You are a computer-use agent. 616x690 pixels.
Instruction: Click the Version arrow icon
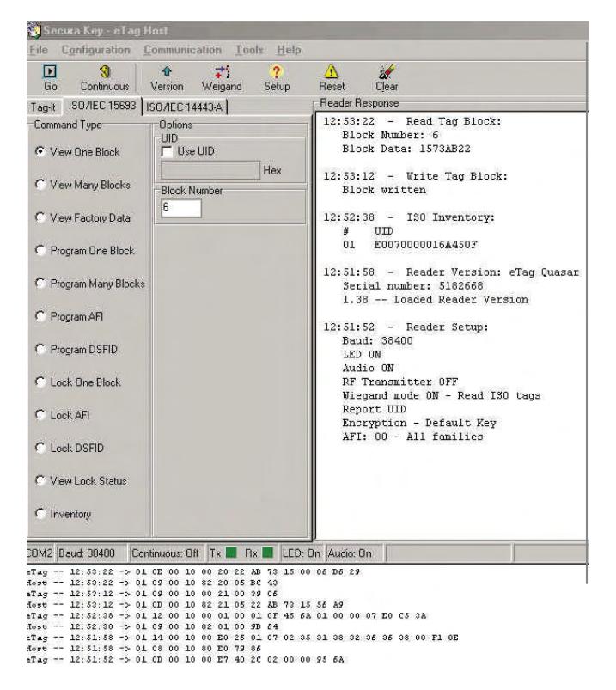167,71
